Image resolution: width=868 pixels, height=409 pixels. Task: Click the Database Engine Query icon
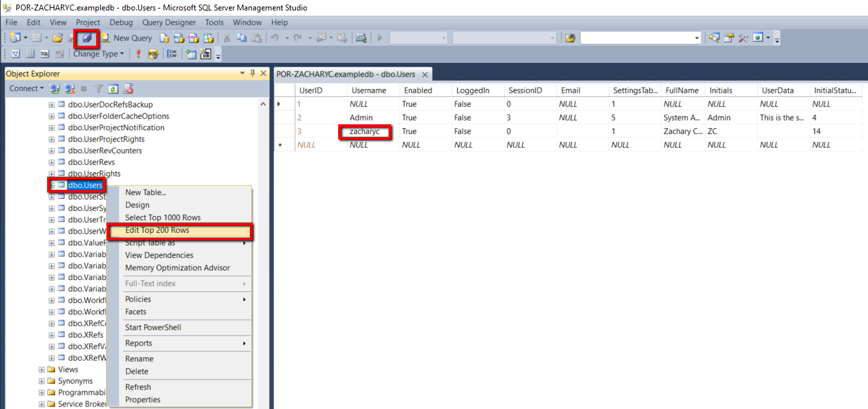(165, 38)
